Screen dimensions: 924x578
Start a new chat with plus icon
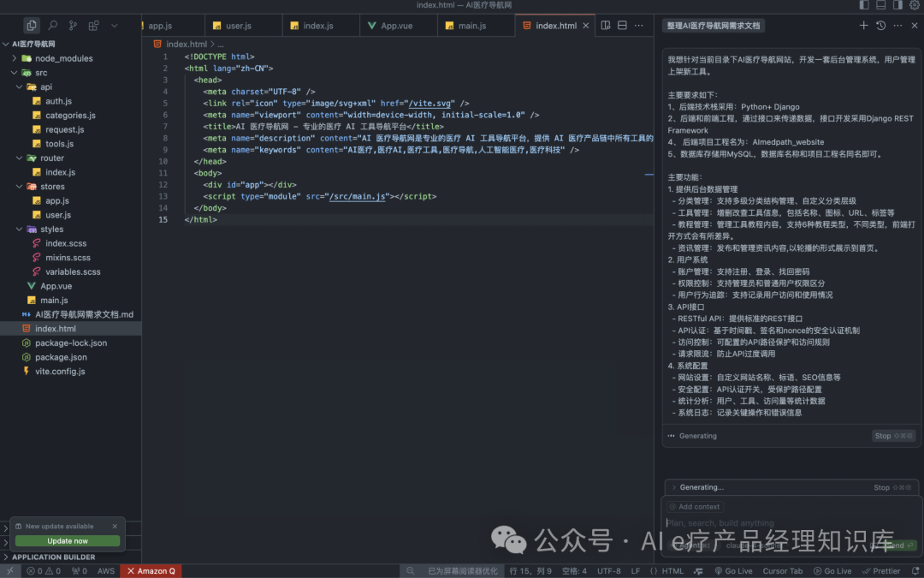coord(863,26)
